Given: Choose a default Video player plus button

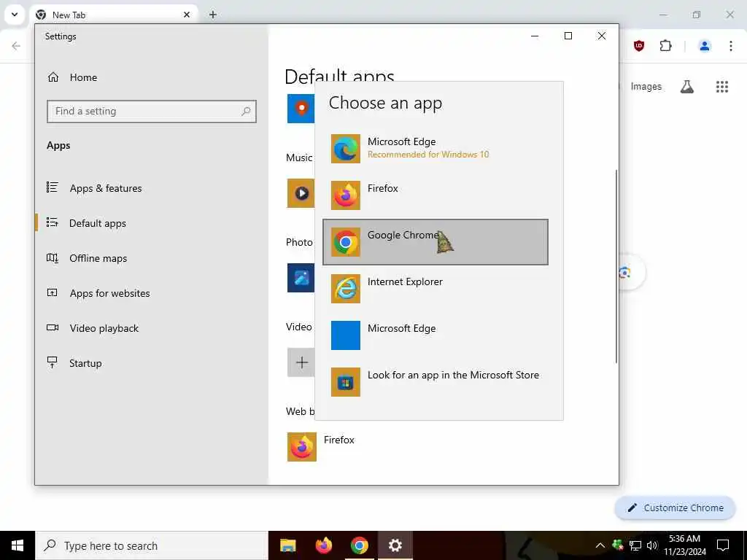Looking at the screenshot, I should [301, 362].
